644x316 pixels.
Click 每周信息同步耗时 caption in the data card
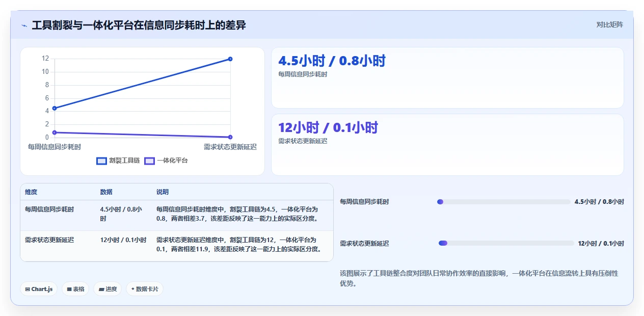303,74
